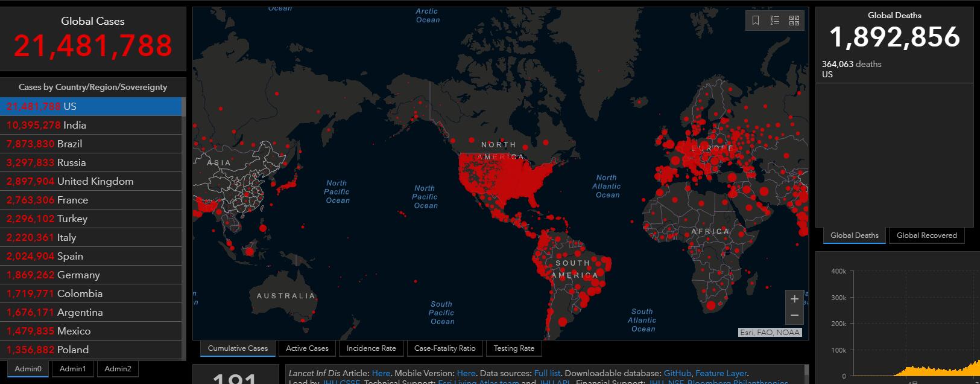This screenshot has width=980, height=384.
Task: Open the map bookmarks icon
Action: (x=756, y=21)
